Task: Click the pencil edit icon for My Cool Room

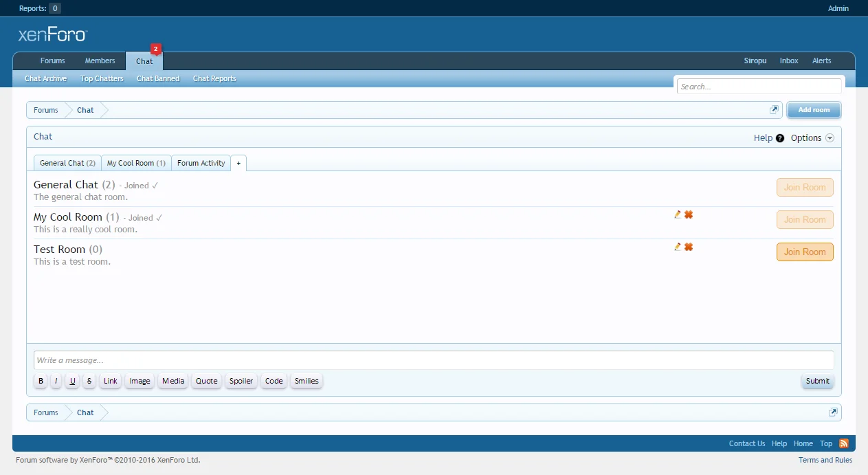Action: coord(678,214)
